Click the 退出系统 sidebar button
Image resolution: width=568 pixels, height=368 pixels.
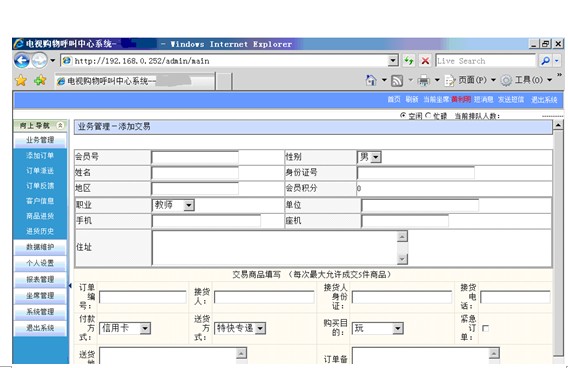(x=40, y=328)
